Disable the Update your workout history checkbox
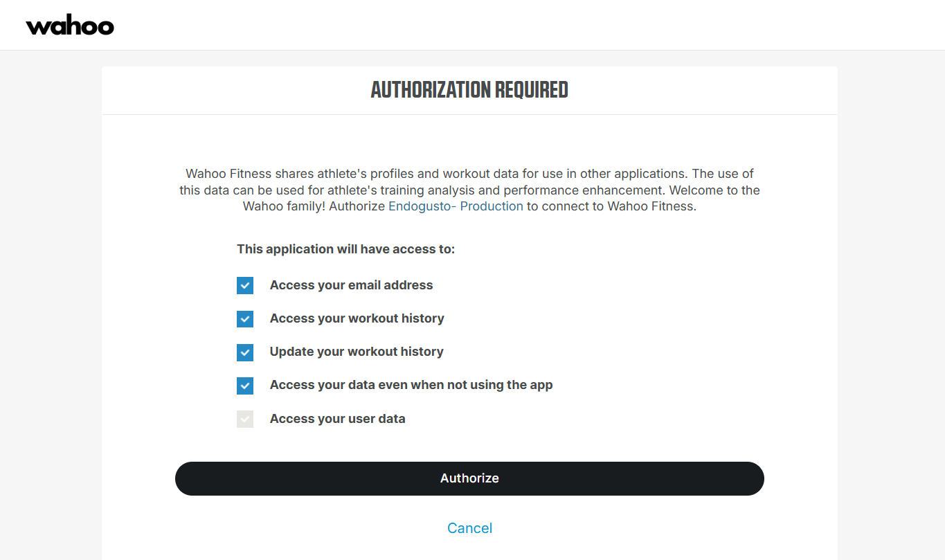This screenshot has width=945, height=560. click(245, 352)
